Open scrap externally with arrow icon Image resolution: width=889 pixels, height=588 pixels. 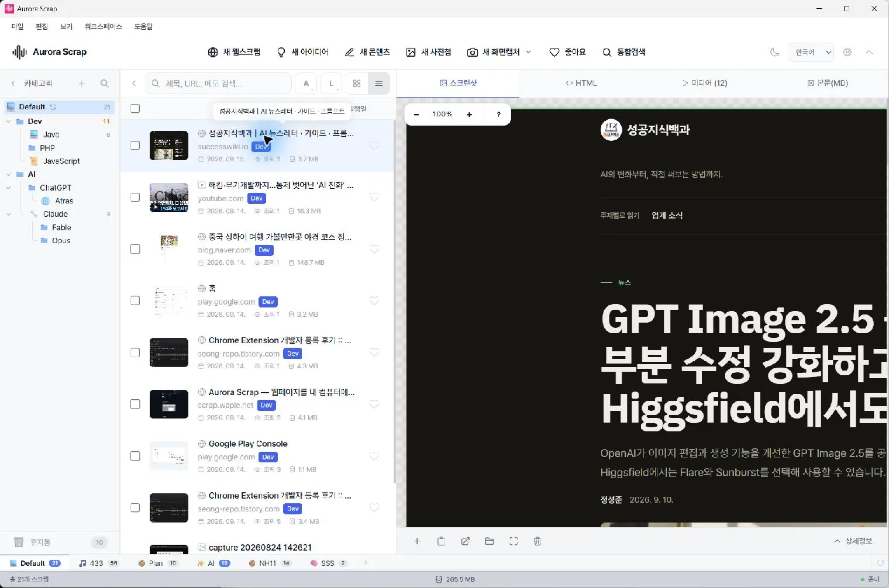[465, 541]
